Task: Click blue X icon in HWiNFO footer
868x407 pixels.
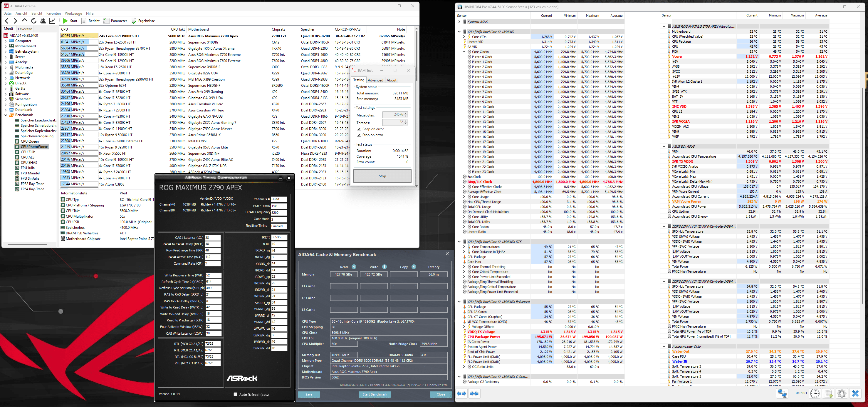Action: click(855, 393)
